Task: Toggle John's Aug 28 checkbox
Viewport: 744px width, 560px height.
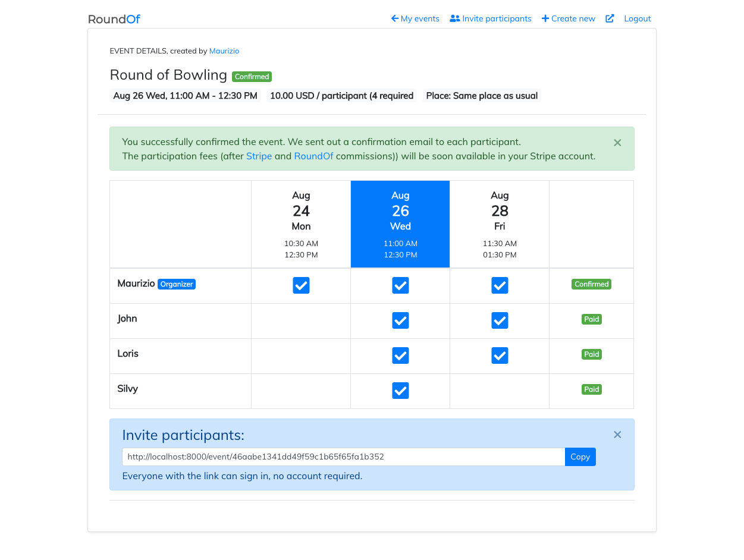Action: point(500,321)
